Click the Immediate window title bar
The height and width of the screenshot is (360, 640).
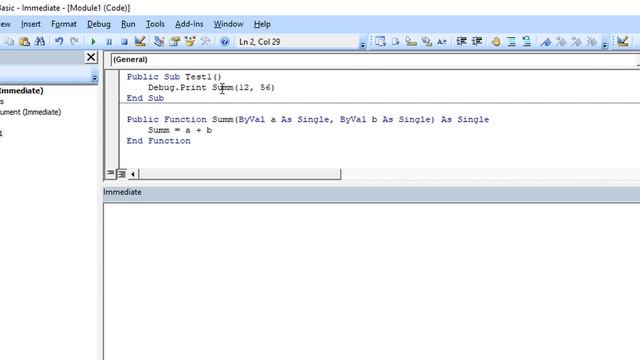371,192
